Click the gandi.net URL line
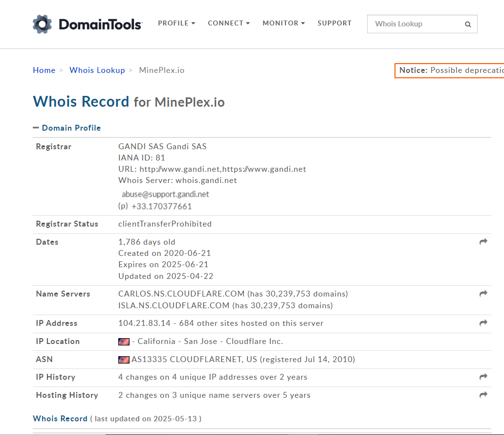The width and height of the screenshot is (504, 435). click(212, 169)
